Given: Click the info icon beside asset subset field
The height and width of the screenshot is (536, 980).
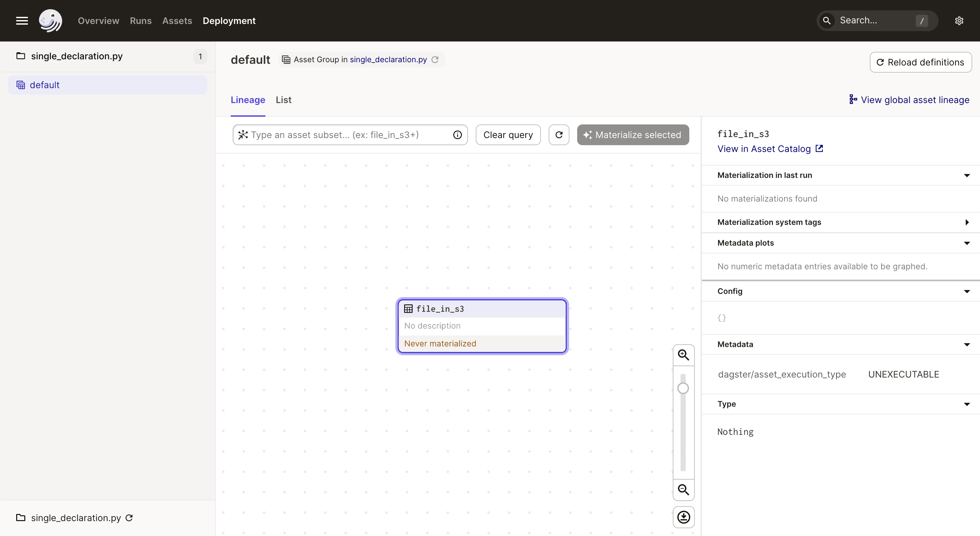Looking at the screenshot, I should (457, 135).
